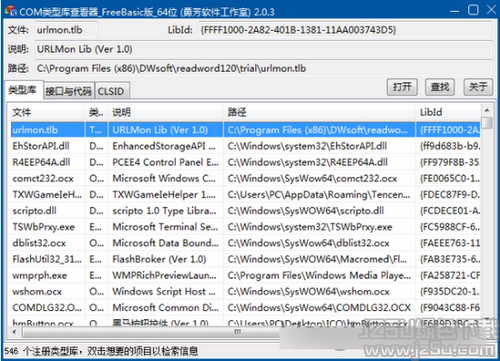Click description Microsoft Terminal Se...
500x361 pixels.
pos(165,227)
